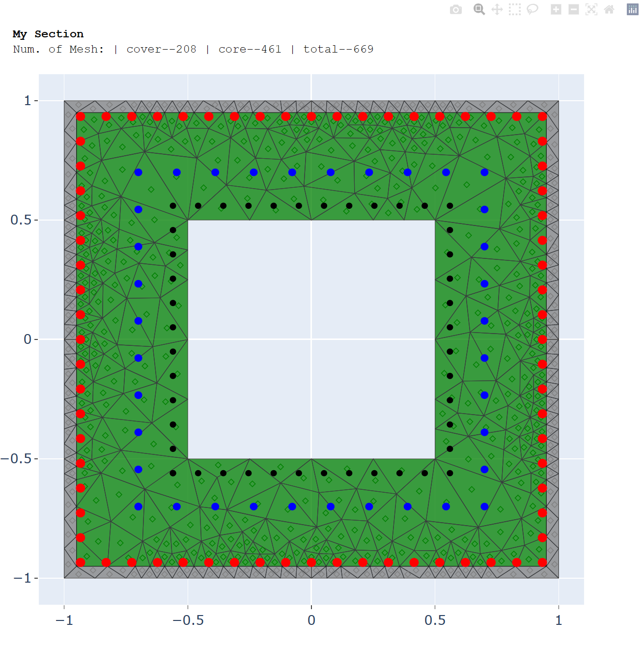The image size is (644, 646).
Task: Click the x-axis tick label "1"
Action: tap(559, 620)
